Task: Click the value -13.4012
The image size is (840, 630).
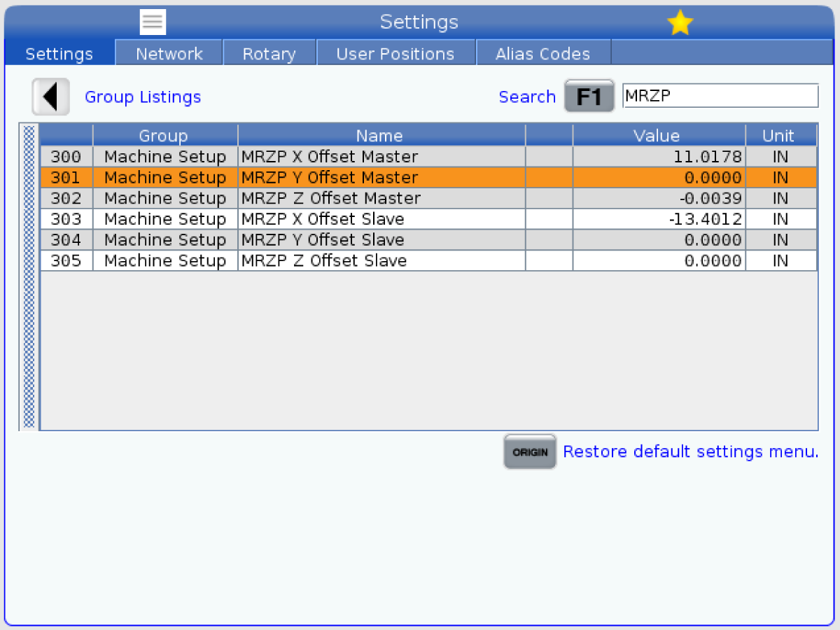Action: pos(706,219)
